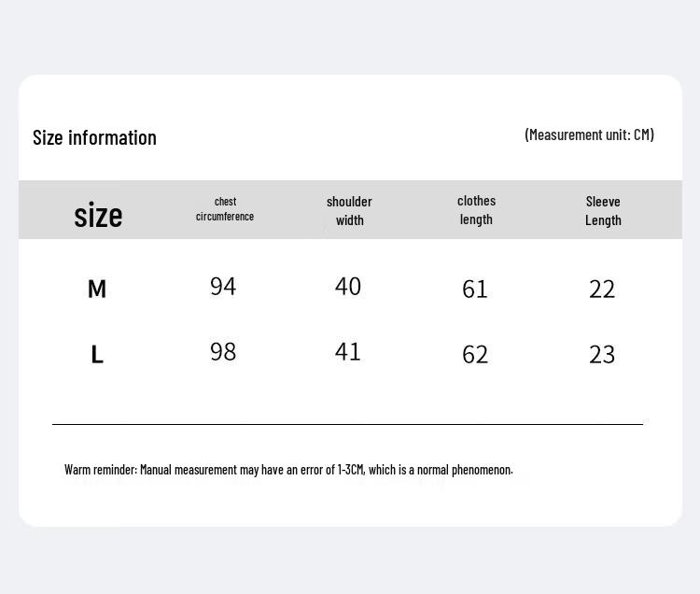The width and height of the screenshot is (700, 594).
Task: Click clothes length value 61
Action: tap(474, 289)
